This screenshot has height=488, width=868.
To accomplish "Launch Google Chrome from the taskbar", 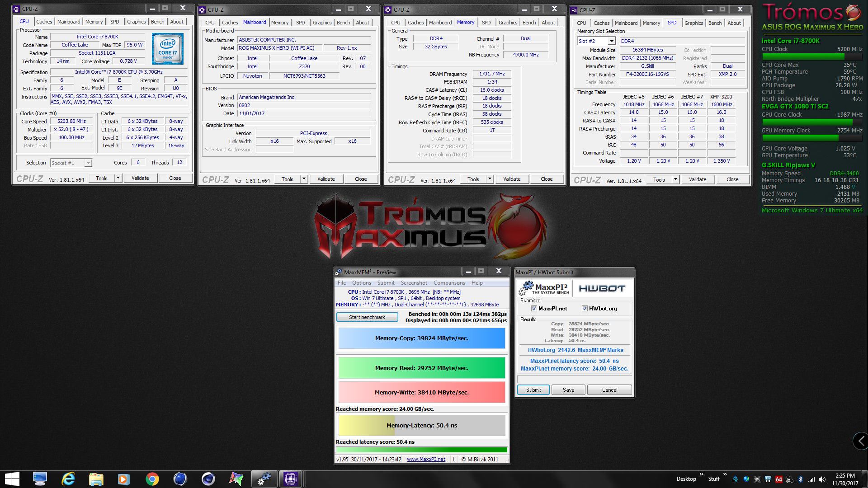I will tap(152, 479).
